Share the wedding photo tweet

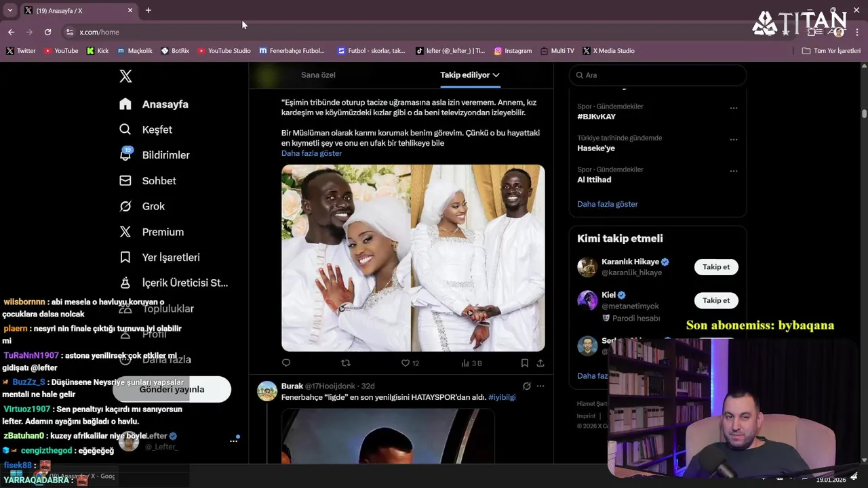click(x=540, y=363)
